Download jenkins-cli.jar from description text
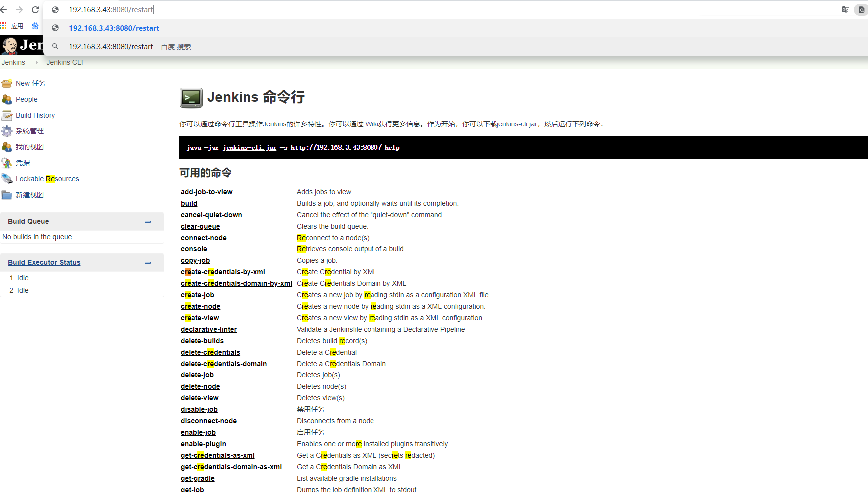This screenshot has height=492, width=868. (517, 124)
